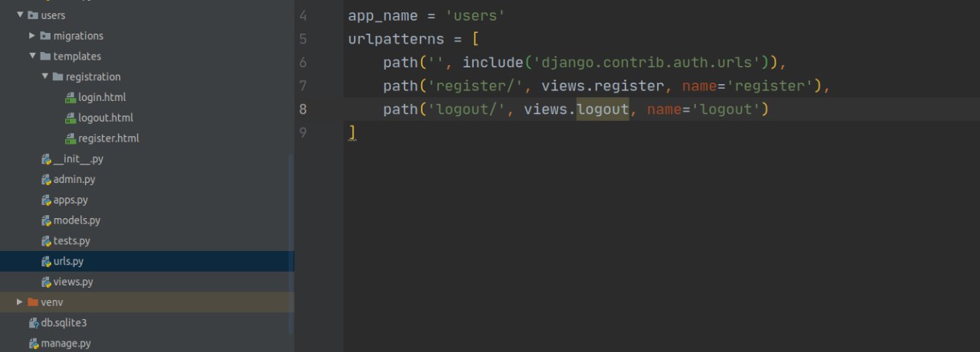
Task: Click the logout.html file icon
Action: coord(71,118)
